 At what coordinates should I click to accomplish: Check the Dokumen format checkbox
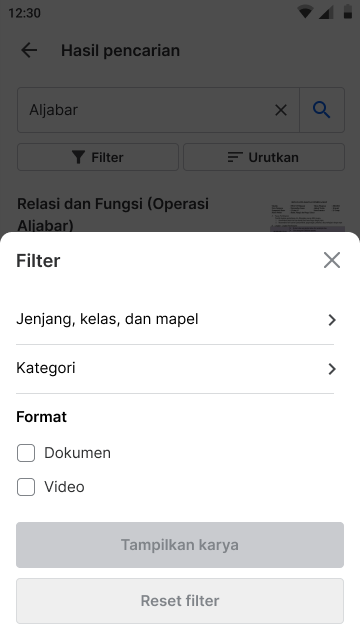26,453
